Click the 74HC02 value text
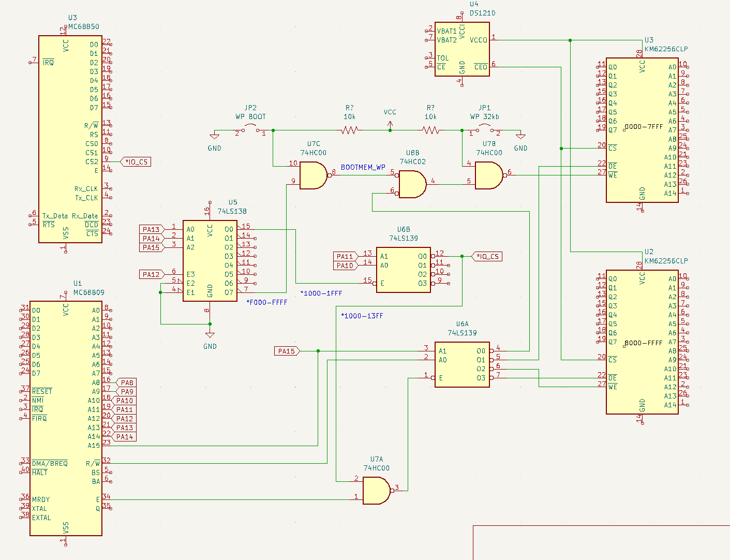 [412, 161]
